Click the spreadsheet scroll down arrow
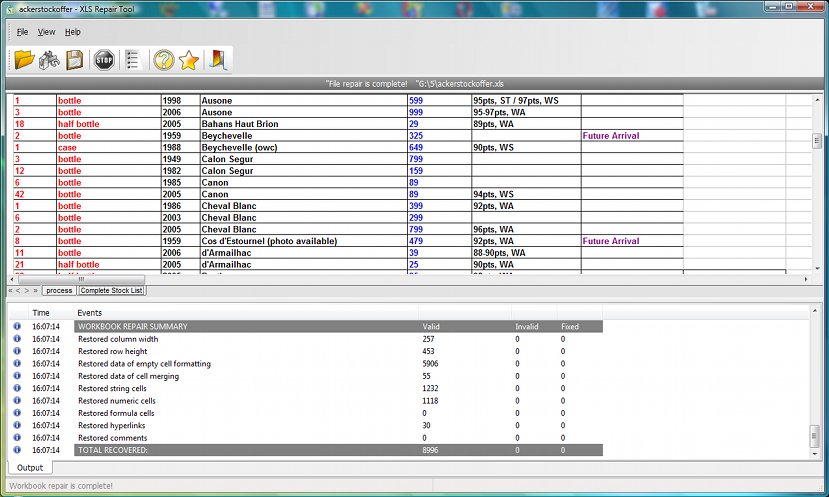 click(816, 268)
